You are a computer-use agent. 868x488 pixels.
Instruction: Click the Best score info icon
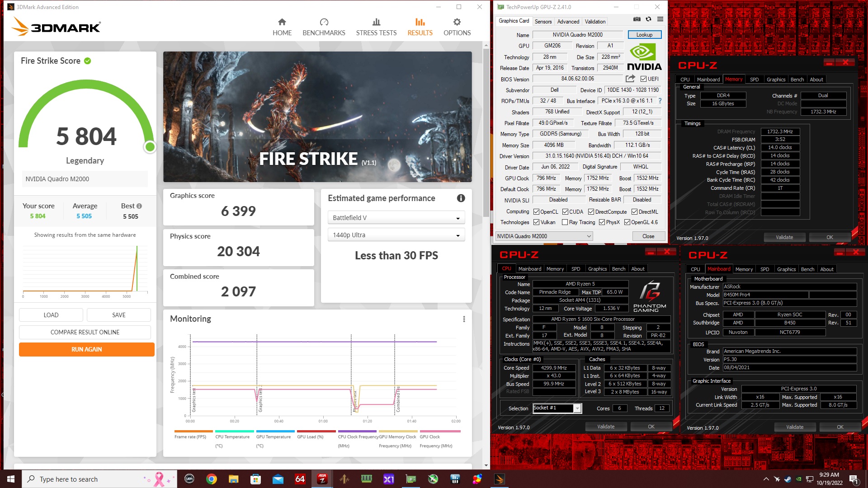[x=139, y=206]
